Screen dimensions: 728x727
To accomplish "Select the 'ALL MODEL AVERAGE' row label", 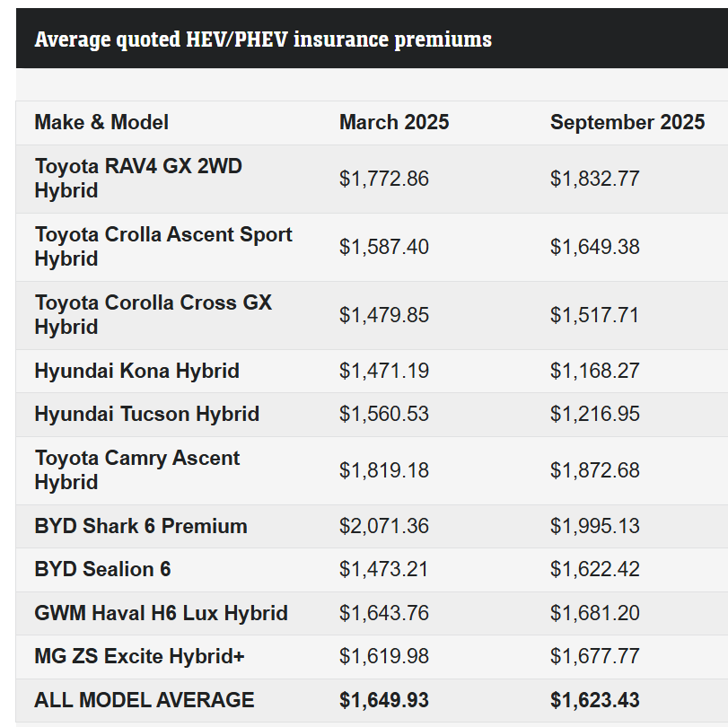I will (x=144, y=700).
